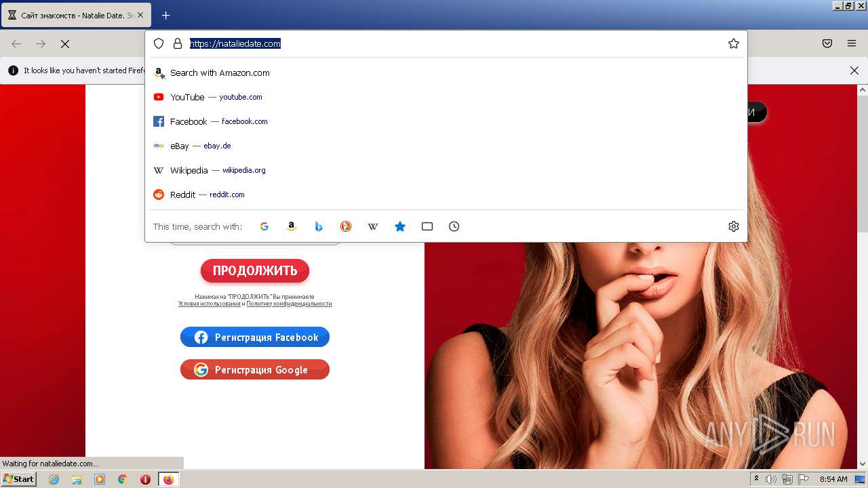Open Action Center flag icon
Image resolution: width=868 pixels, height=488 pixels.
[804, 479]
